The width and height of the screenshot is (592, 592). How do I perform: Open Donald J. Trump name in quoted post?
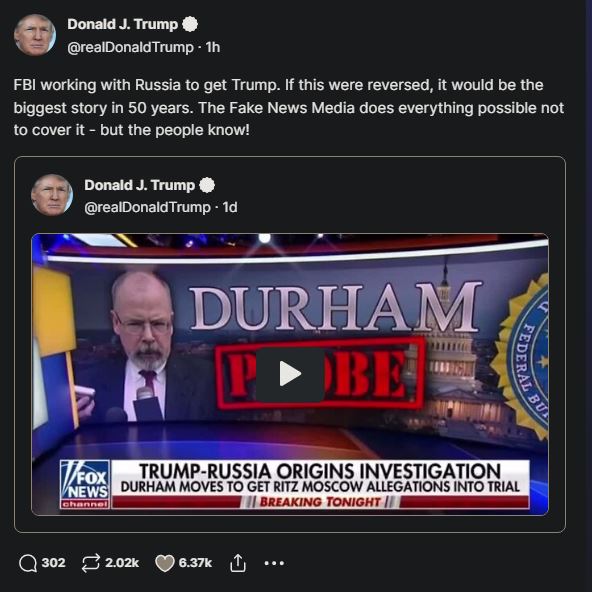coord(139,185)
